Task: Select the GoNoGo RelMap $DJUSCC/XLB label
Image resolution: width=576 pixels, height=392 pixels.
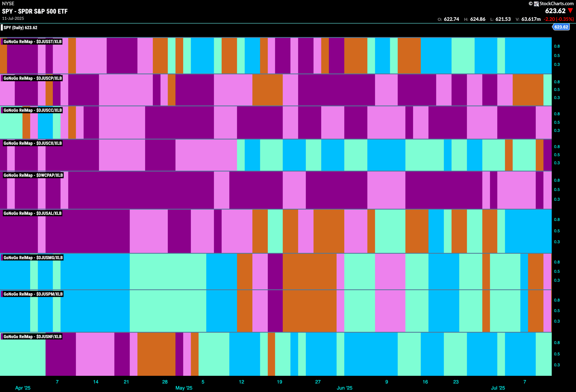Action: 32,110
